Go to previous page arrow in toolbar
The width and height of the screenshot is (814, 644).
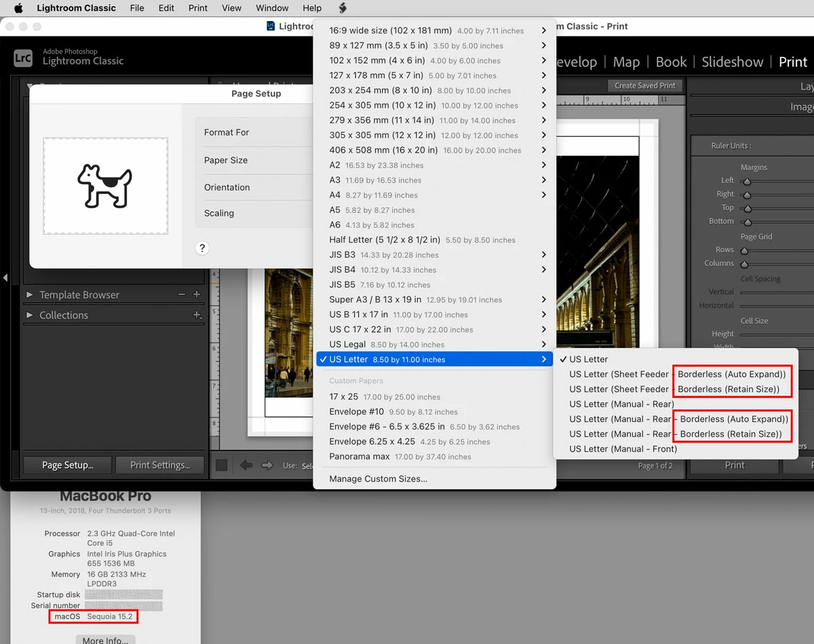[246, 465]
